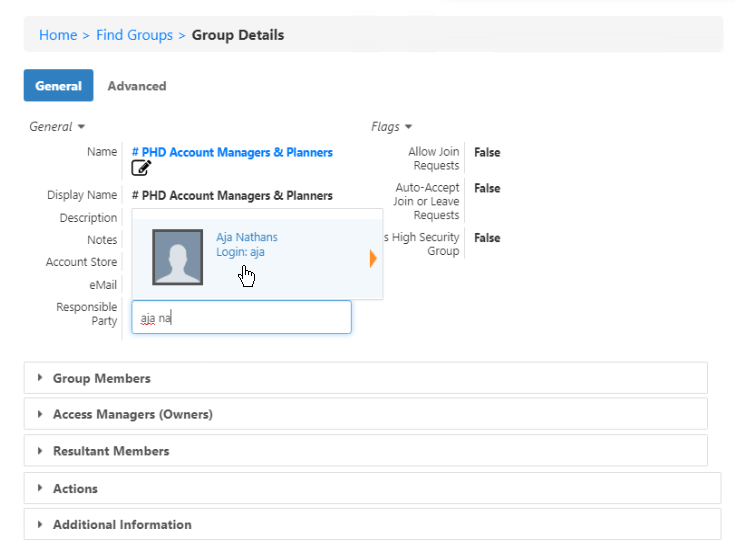Click the 'Login: aja' text in the suggestion
The height and width of the screenshot is (556, 735).
pos(240,252)
